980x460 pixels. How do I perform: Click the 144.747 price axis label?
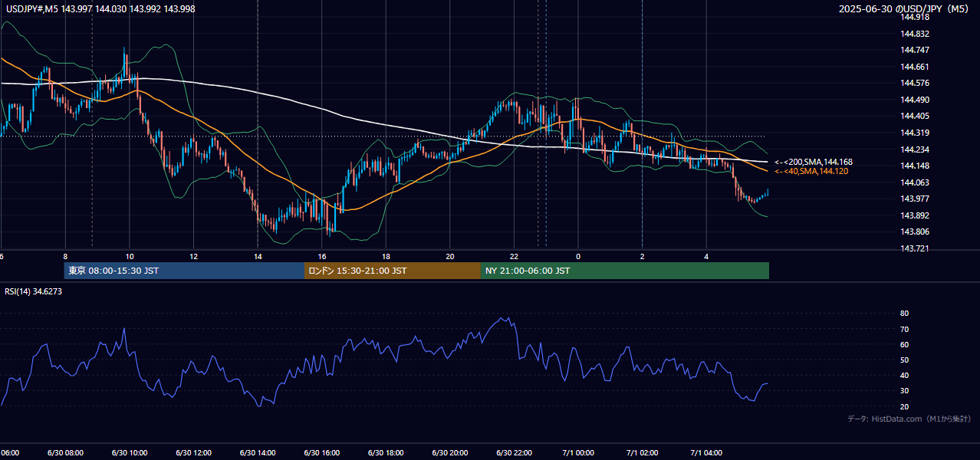[916, 50]
